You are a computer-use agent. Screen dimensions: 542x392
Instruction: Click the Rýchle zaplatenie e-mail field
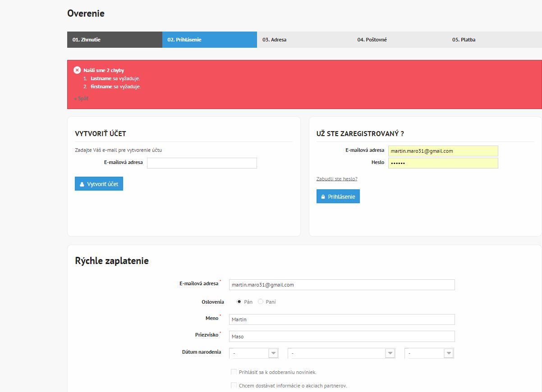[342, 285]
